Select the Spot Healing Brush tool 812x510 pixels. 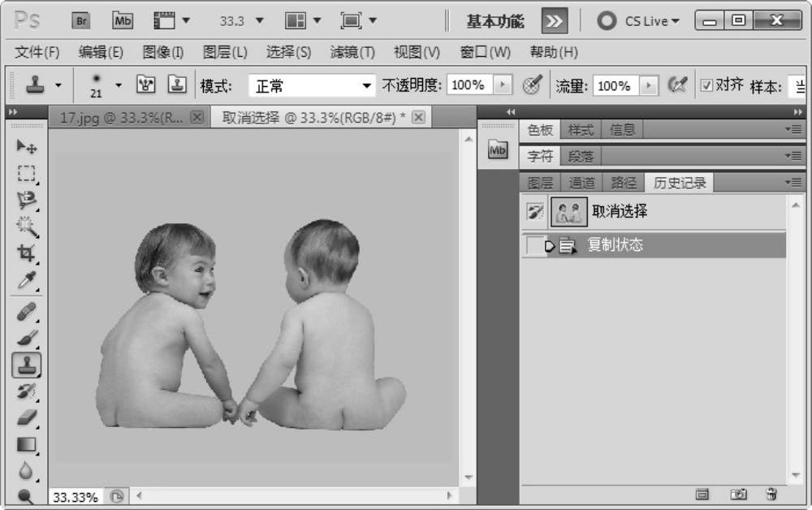click(x=26, y=312)
